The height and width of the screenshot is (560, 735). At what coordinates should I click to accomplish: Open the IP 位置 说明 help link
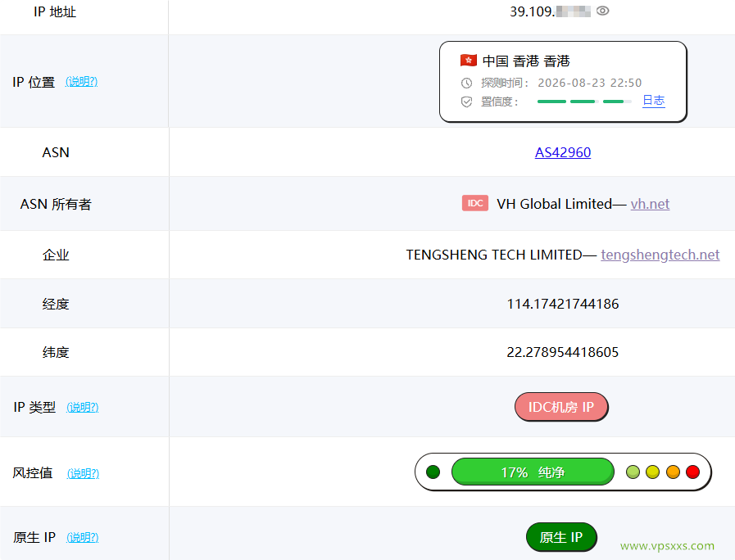point(82,82)
